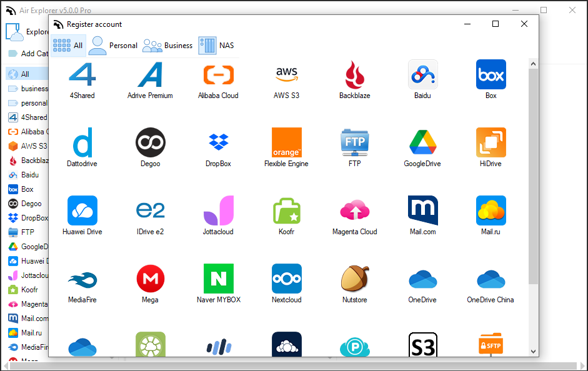Select the IDrive e2 icon
This screenshot has height=371, width=588.
click(150, 210)
